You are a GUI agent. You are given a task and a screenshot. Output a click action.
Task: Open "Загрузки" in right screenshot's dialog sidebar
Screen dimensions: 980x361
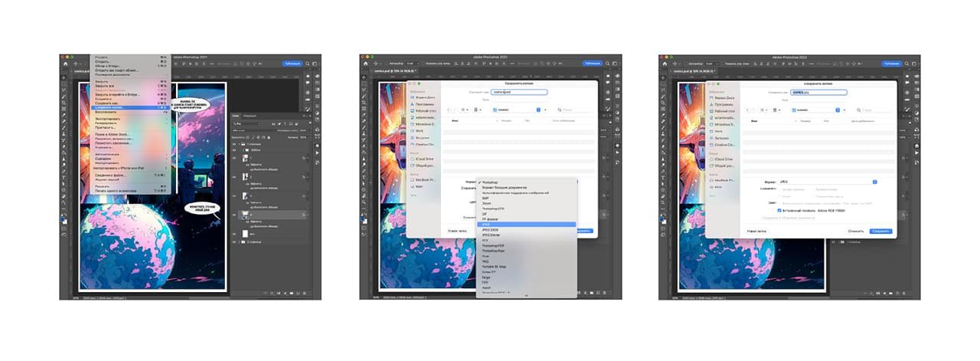[720, 138]
